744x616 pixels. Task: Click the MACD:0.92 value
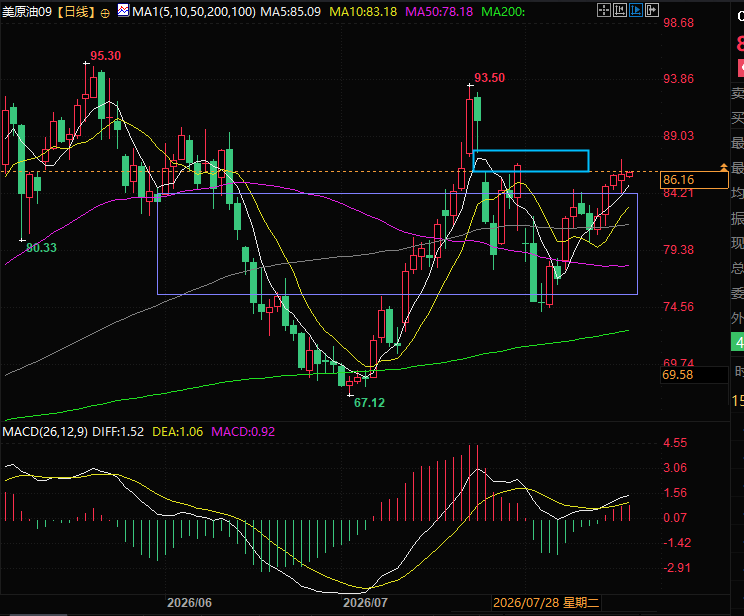click(x=243, y=431)
